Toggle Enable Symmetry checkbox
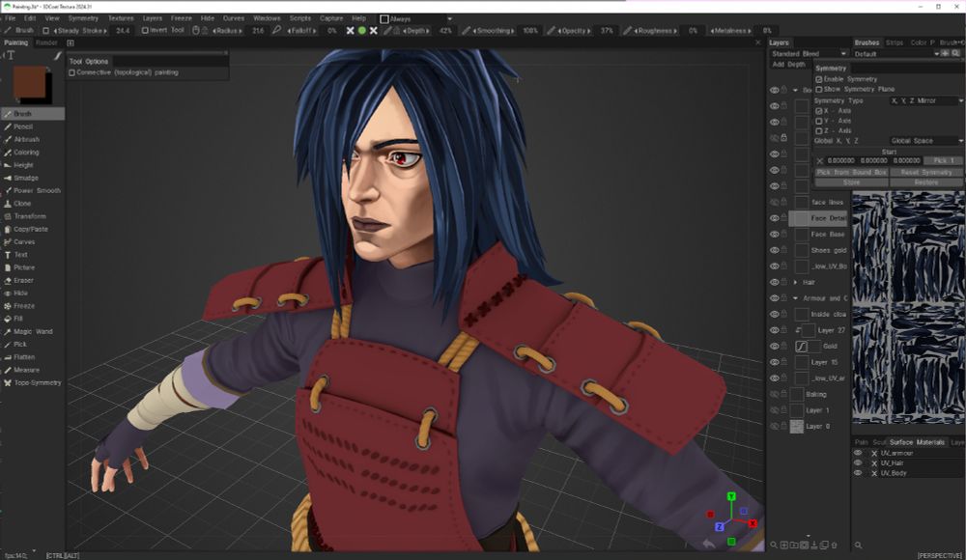 pyautogui.click(x=819, y=79)
